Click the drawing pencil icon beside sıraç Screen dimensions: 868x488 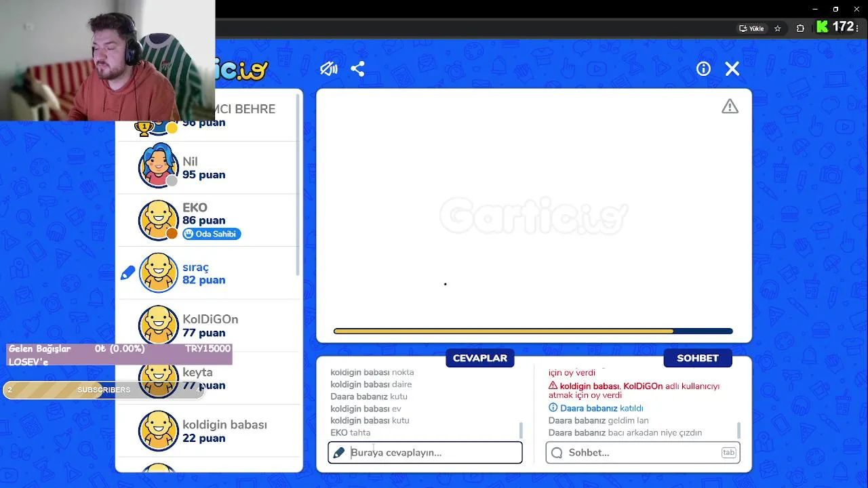click(127, 273)
